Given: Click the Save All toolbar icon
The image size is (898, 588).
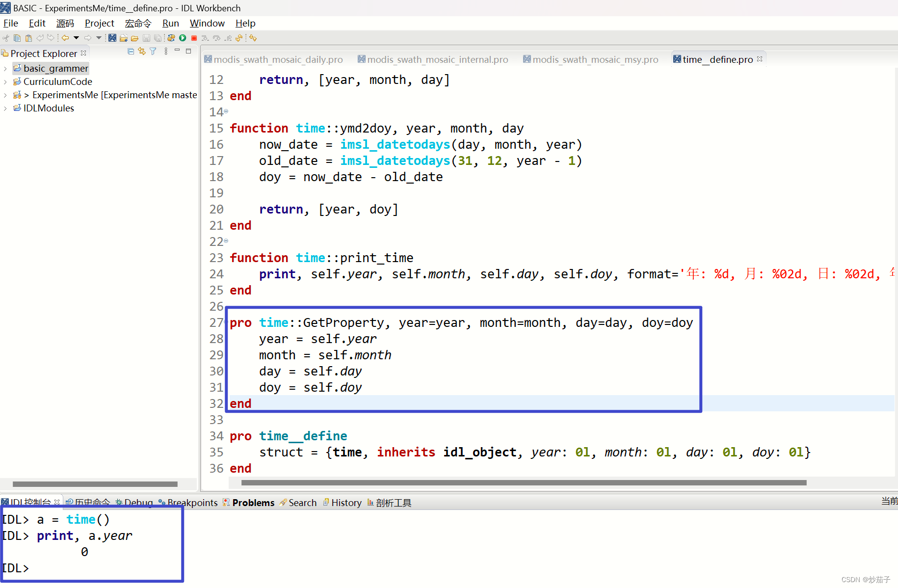Looking at the screenshot, I should click(x=158, y=38).
